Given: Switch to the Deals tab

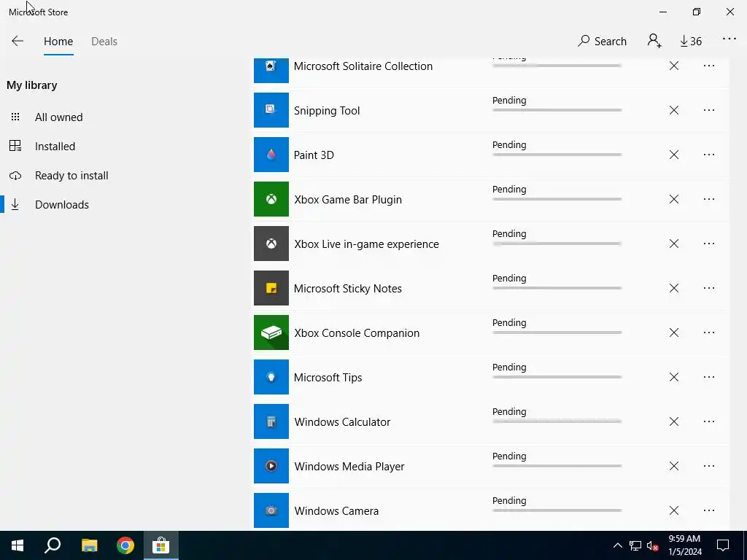Looking at the screenshot, I should coord(104,42).
